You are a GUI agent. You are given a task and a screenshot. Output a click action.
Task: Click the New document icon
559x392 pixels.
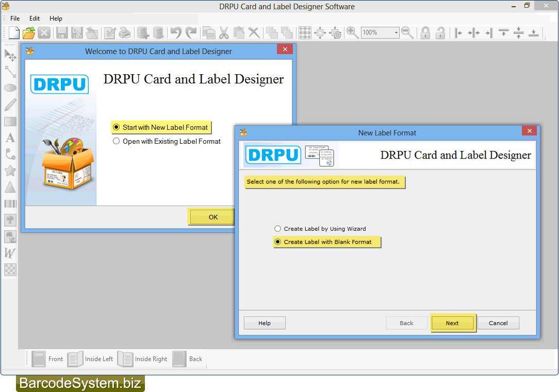(x=14, y=33)
